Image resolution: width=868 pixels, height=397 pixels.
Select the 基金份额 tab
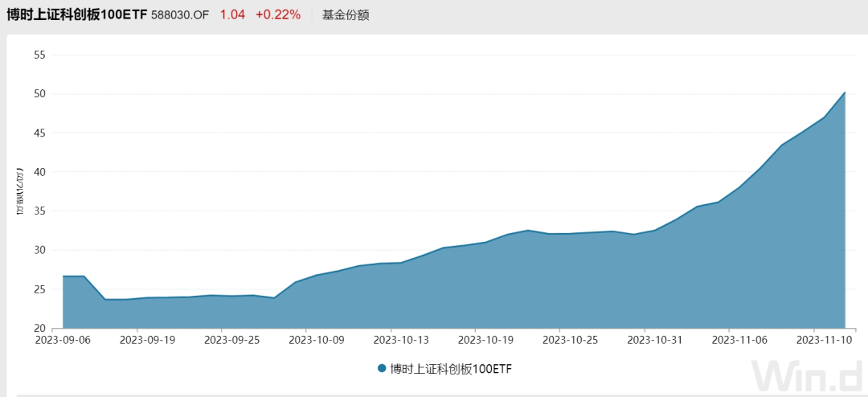tap(346, 14)
